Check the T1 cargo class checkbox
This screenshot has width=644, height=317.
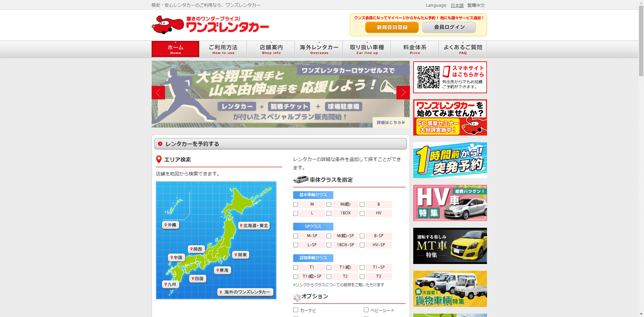point(296,267)
